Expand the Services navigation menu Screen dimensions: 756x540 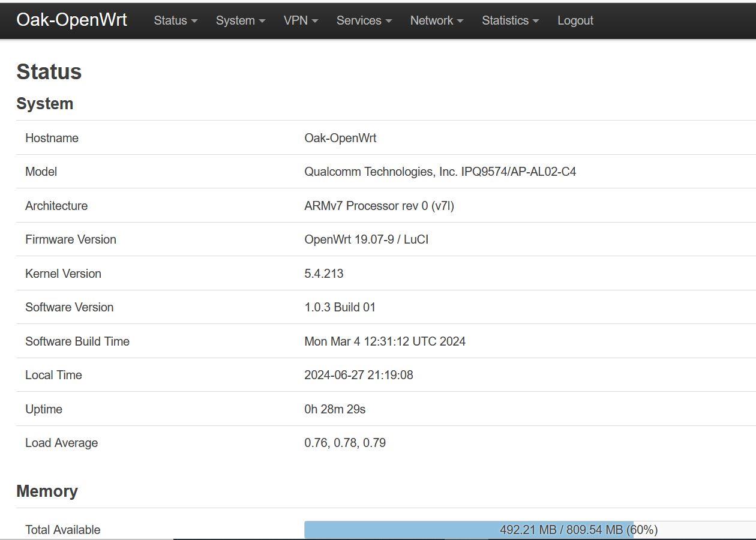tap(364, 20)
